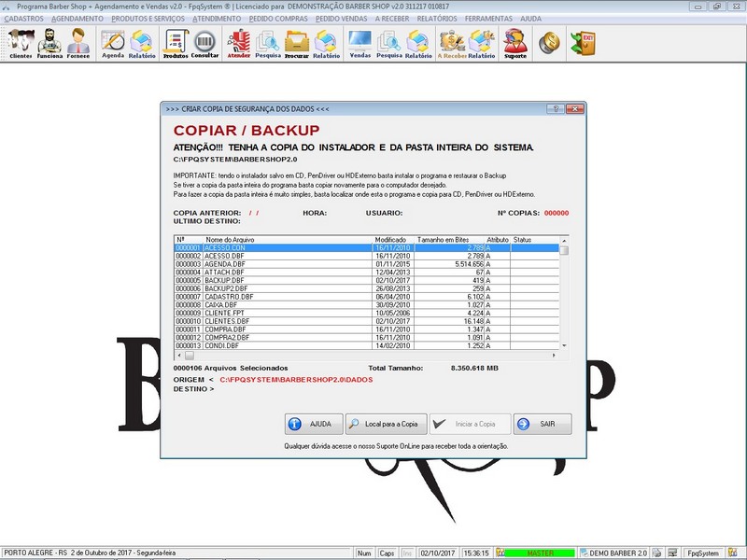Click the Fornece suppliers icon

[78, 43]
